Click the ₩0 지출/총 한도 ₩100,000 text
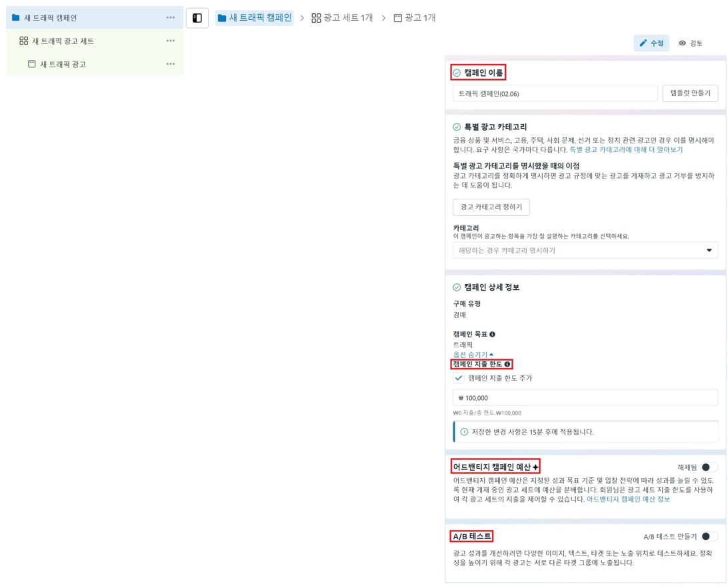This screenshot has width=728, height=586. 487,413
